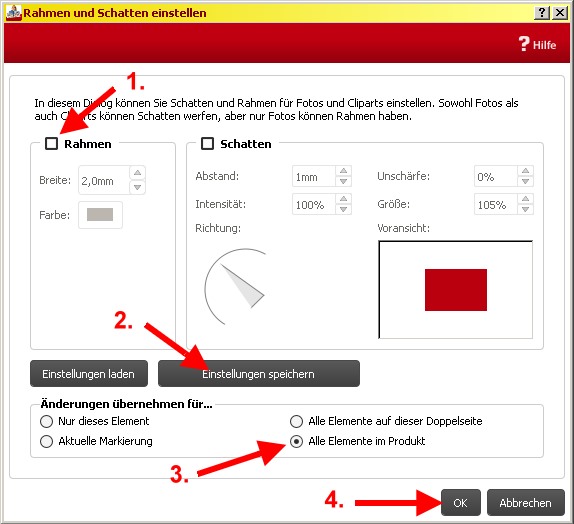Decrease Größe with the down arrow
574x524 pixels.
coord(525,209)
